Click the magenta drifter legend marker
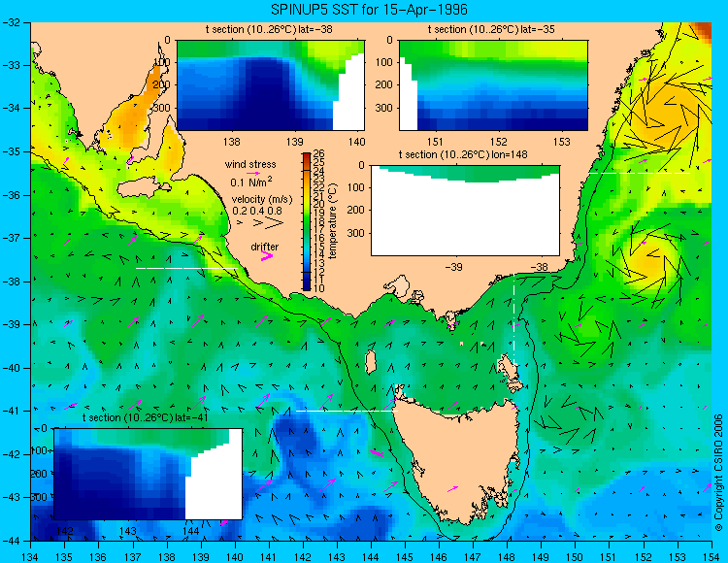The width and height of the screenshot is (728, 563). tap(267, 255)
